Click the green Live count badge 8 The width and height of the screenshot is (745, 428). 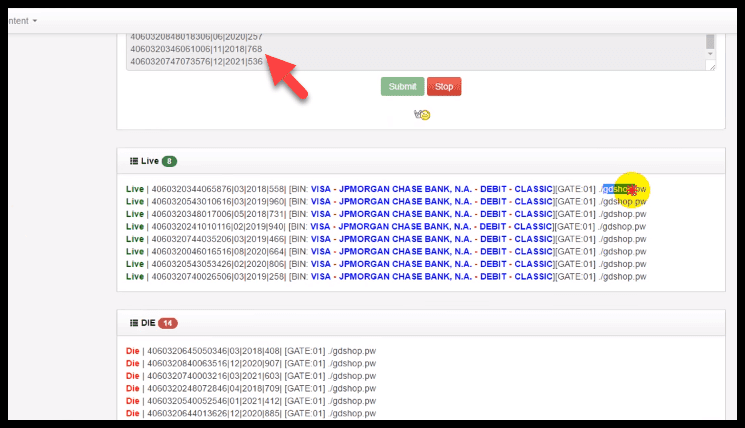click(169, 162)
